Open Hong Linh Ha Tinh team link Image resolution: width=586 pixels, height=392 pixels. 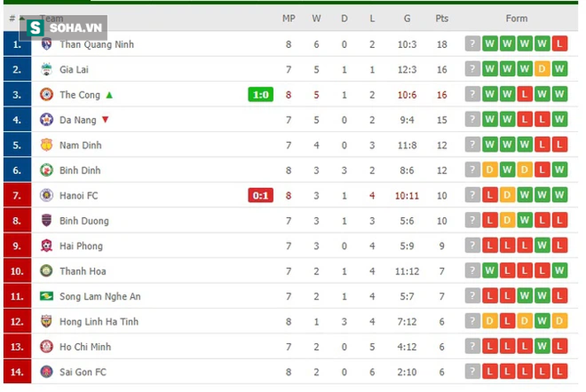[x=99, y=321]
